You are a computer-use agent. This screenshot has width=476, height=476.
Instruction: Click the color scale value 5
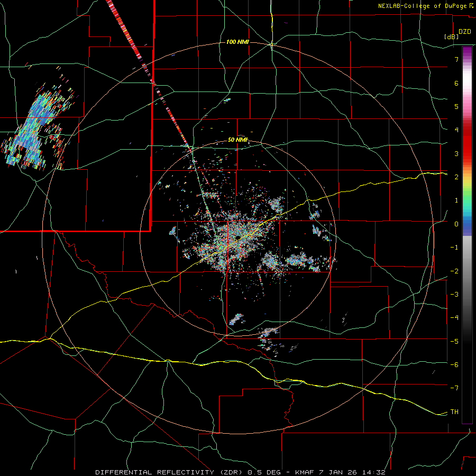click(x=456, y=106)
